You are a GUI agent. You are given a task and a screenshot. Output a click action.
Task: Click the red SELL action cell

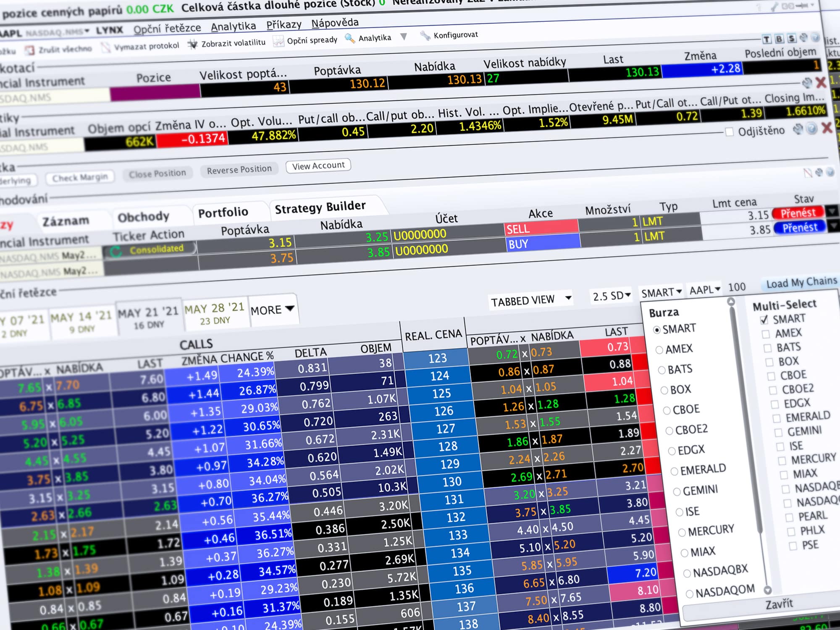pos(541,228)
